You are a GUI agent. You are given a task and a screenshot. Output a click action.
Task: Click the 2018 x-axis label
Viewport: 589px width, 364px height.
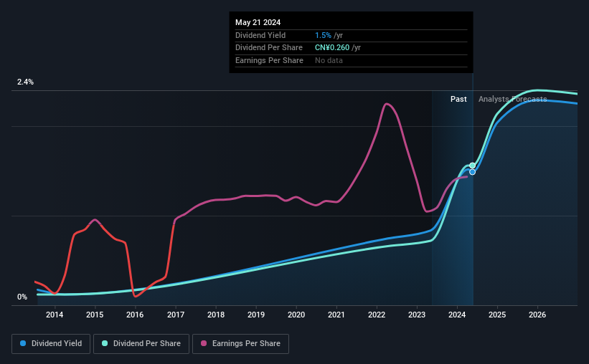point(216,315)
